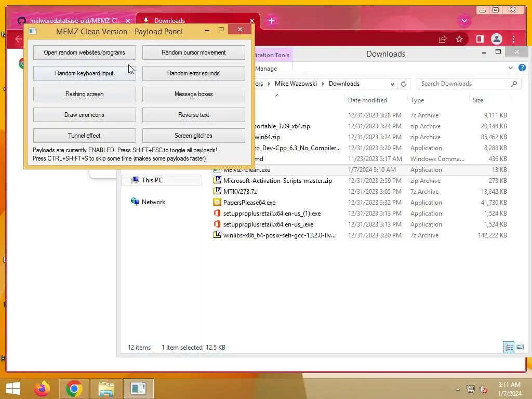Sort by Date modified column

(x=367, y=100)
